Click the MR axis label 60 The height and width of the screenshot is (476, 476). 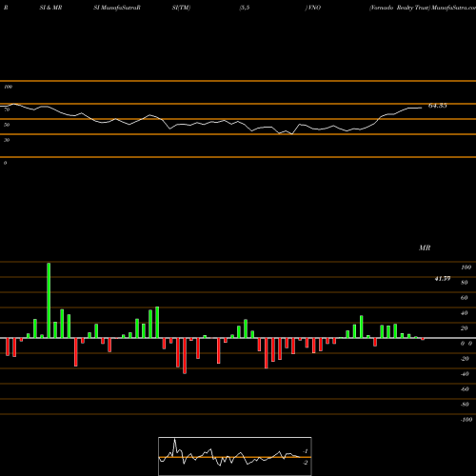465,298
